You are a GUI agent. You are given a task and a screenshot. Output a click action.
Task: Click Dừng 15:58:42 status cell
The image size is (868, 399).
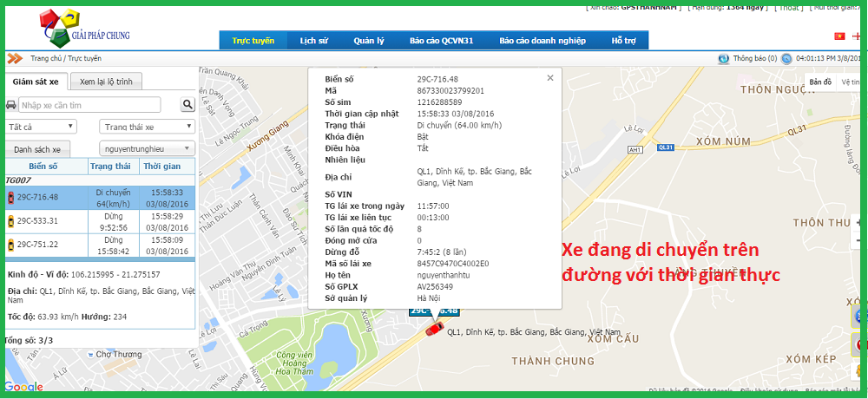(114, 245)
